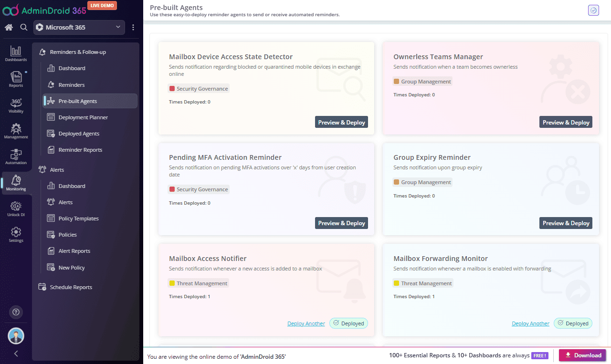
Task: Select Policy Templates under Alerts
Action: [x=78, y=218]
